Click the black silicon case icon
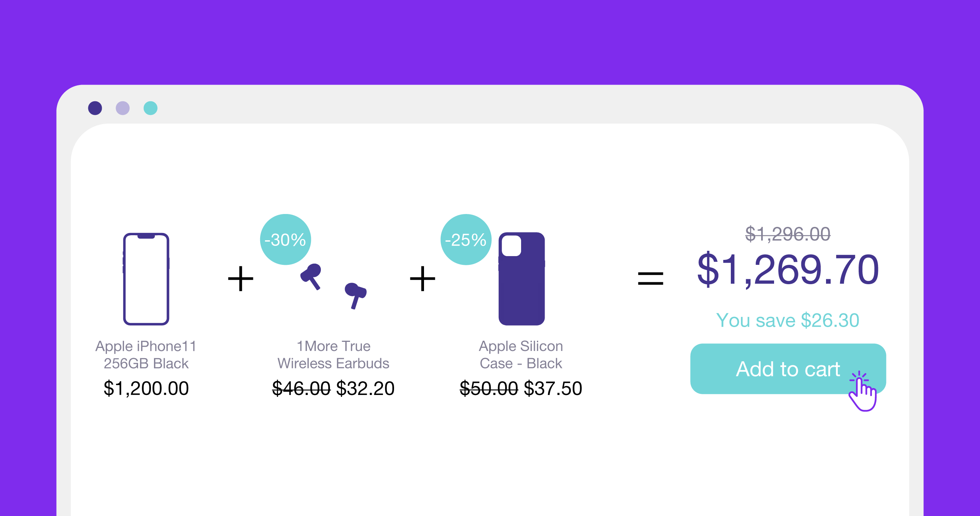Viewport: 980px width, 516px height. 521,279
